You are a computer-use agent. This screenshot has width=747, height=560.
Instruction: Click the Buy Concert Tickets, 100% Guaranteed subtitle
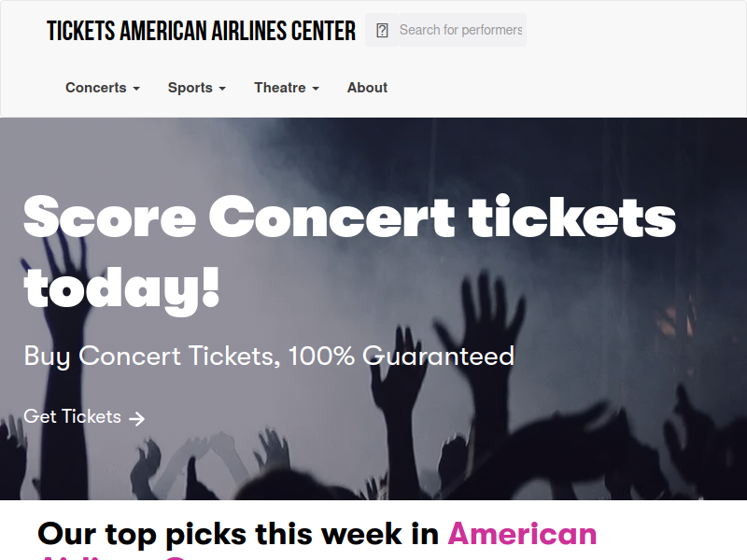269,356
